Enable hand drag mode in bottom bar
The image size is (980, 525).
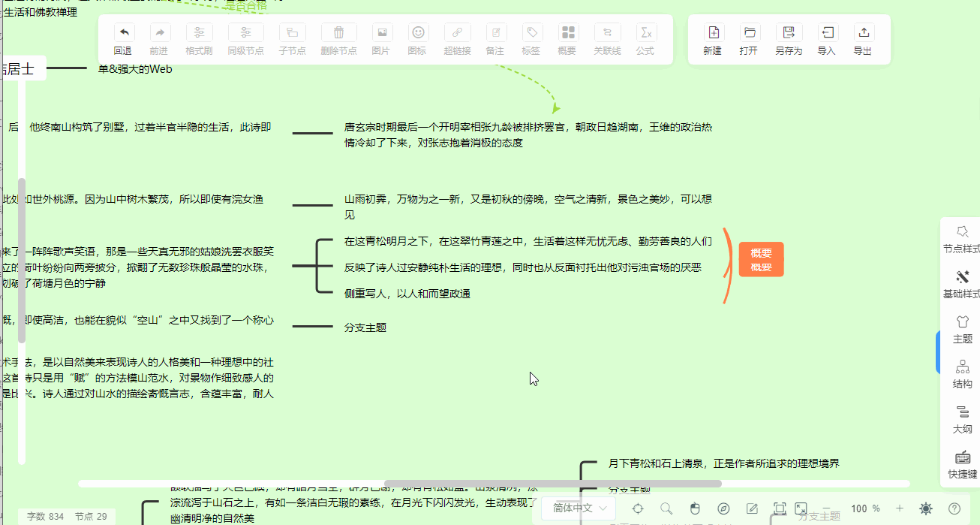[x=695, y=508]
